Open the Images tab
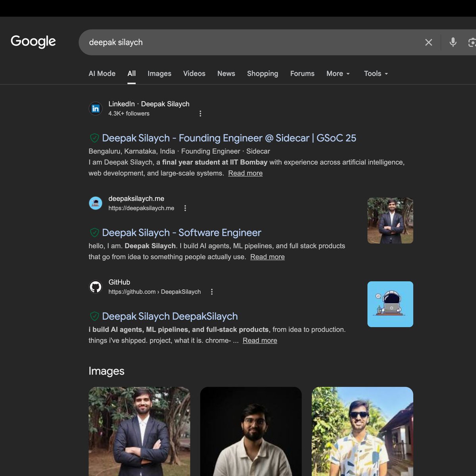This screenshot has width=476, height=476. coord(159,73)
